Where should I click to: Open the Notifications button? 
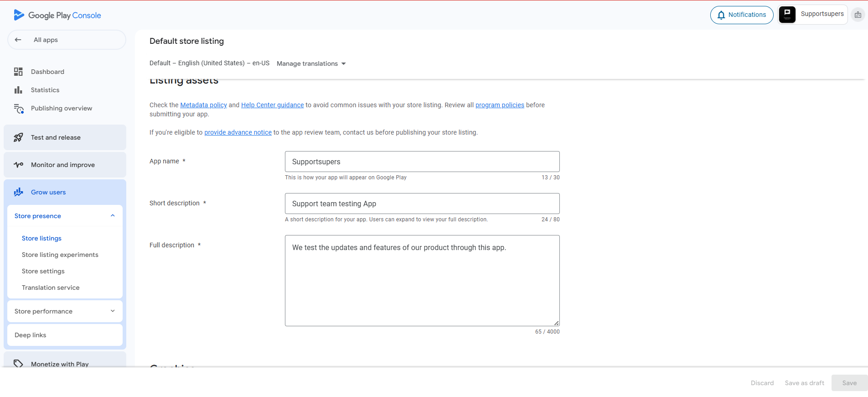coord(742,15)
